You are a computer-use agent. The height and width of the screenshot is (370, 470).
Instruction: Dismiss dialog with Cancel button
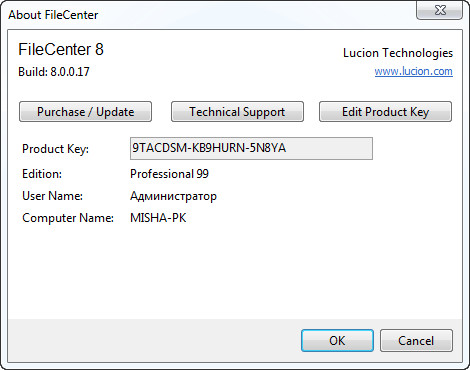[416, 341]
